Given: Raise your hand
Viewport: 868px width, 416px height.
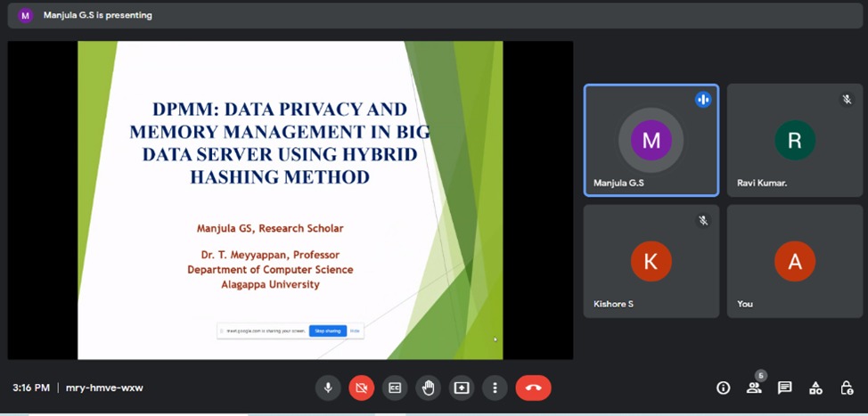Looking at the screenshot, I should point(428,387).
